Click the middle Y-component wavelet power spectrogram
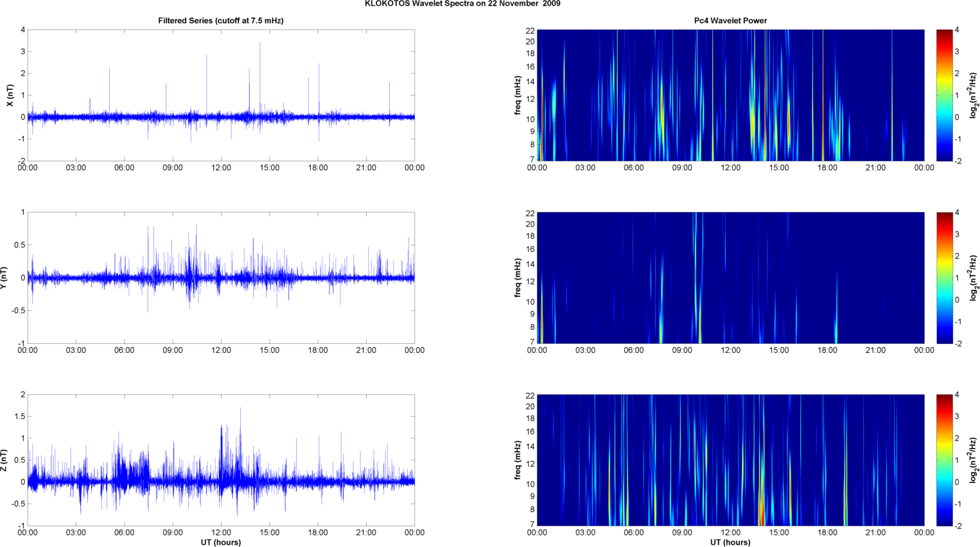This screenshot has width=980, height=547. (730, 278)
